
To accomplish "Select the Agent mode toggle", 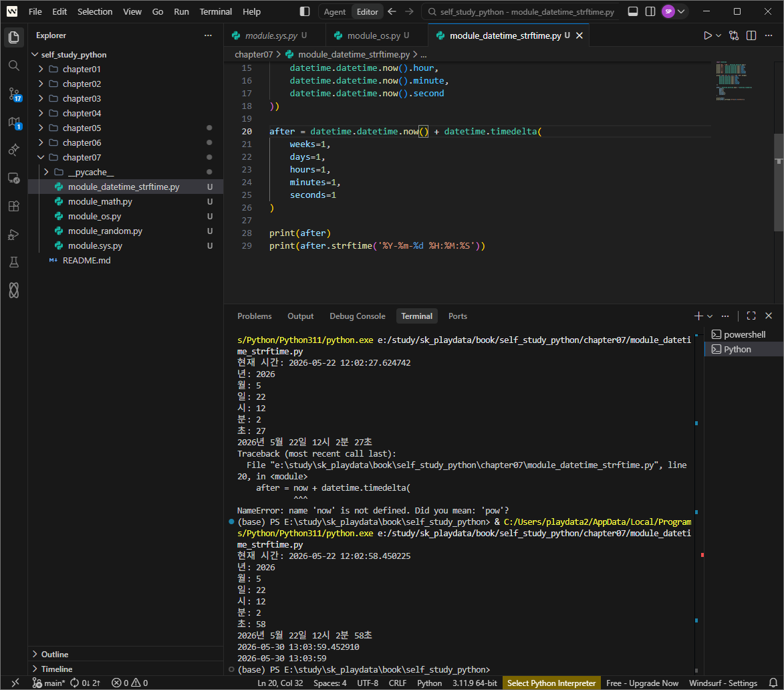I will pos(334,11).
